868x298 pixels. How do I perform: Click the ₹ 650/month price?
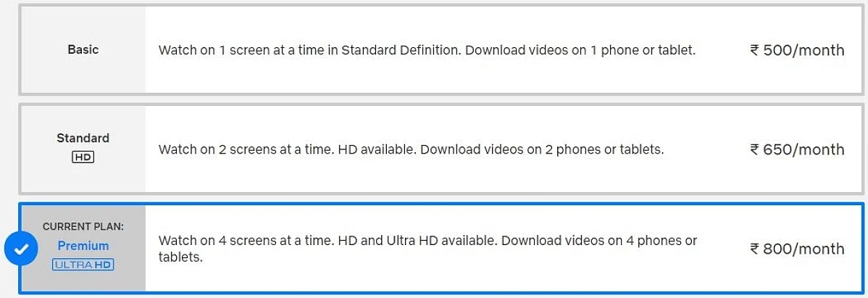797,149
